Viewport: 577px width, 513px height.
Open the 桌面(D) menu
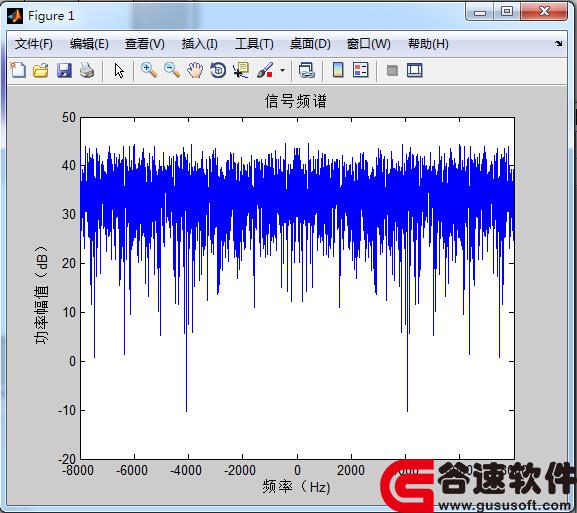coord(310,44)
